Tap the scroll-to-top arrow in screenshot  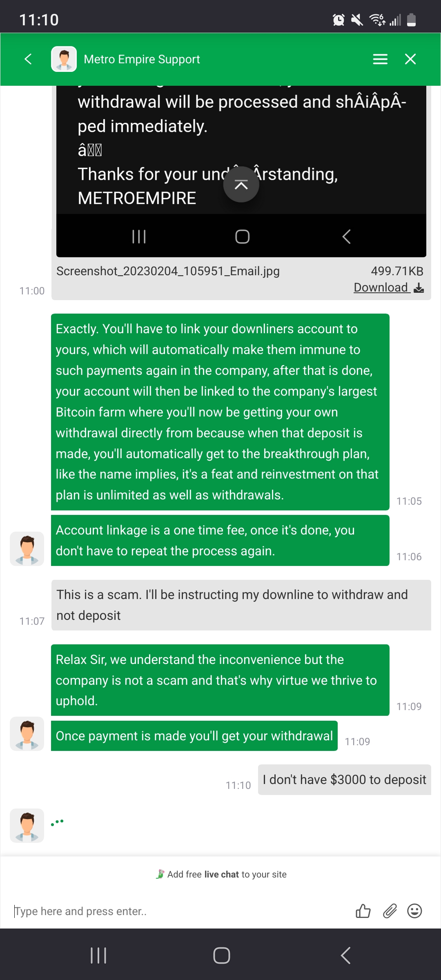click(x=241, y=185)
